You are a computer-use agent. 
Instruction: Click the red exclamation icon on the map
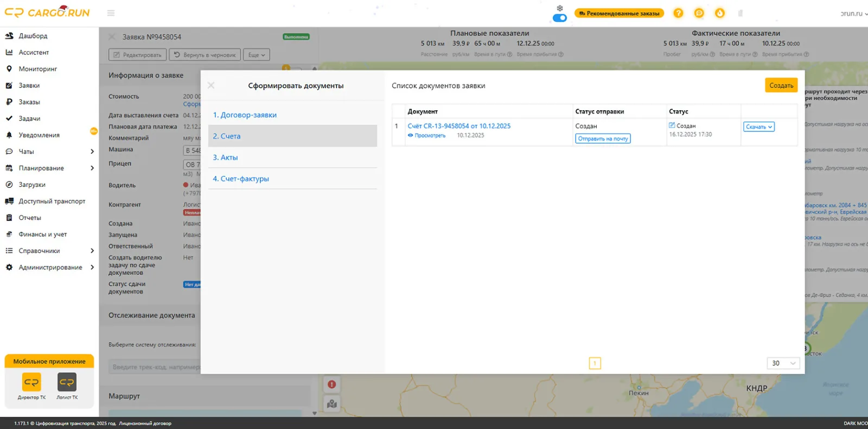coord(332,384)
